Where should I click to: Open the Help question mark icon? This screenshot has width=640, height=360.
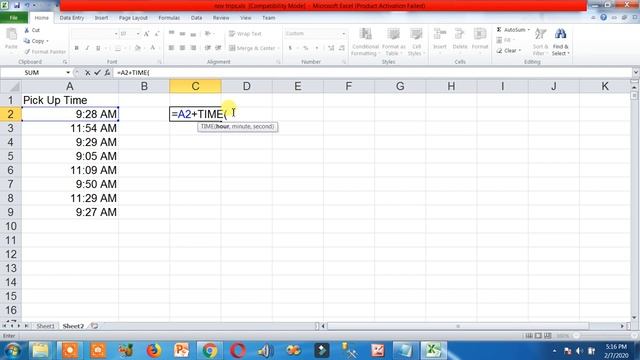click(603, 18)
